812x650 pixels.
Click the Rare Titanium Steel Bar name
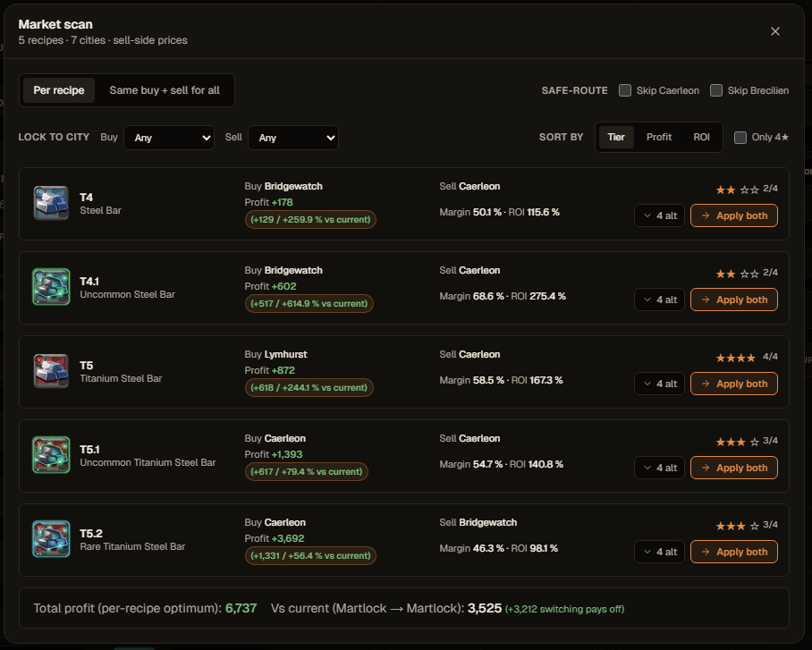132,546
